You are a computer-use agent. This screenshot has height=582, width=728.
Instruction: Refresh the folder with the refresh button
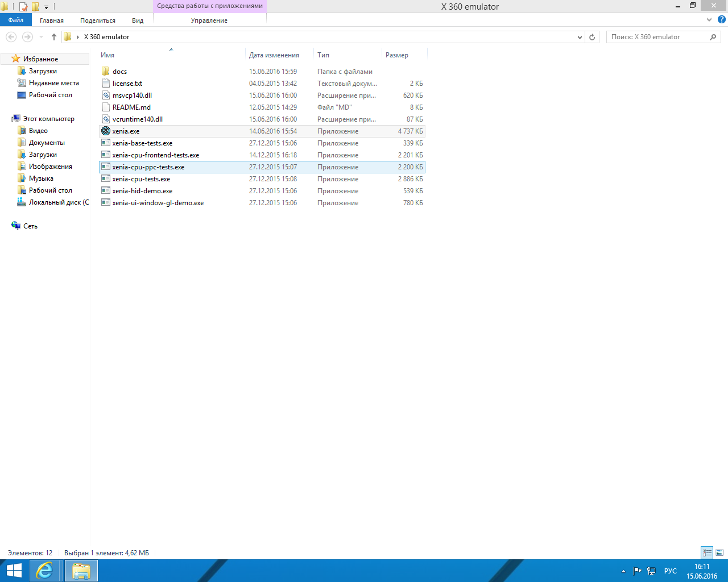coord(592,37)
